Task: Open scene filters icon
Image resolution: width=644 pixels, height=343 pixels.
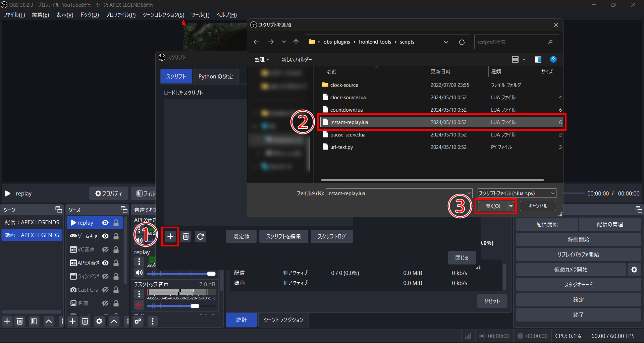Action: [x=34, y=321]
